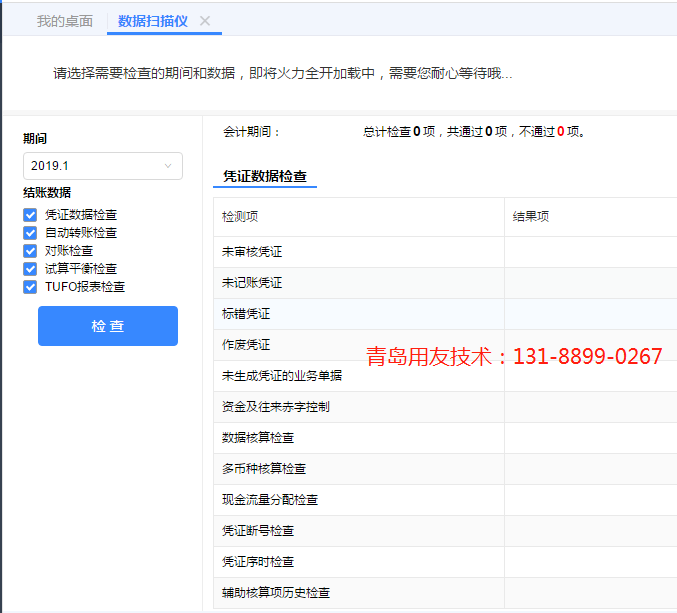Uncheck 凭证数据检查 checkbox
Viewport: 677px width, 613px height.
coord(30,215)
